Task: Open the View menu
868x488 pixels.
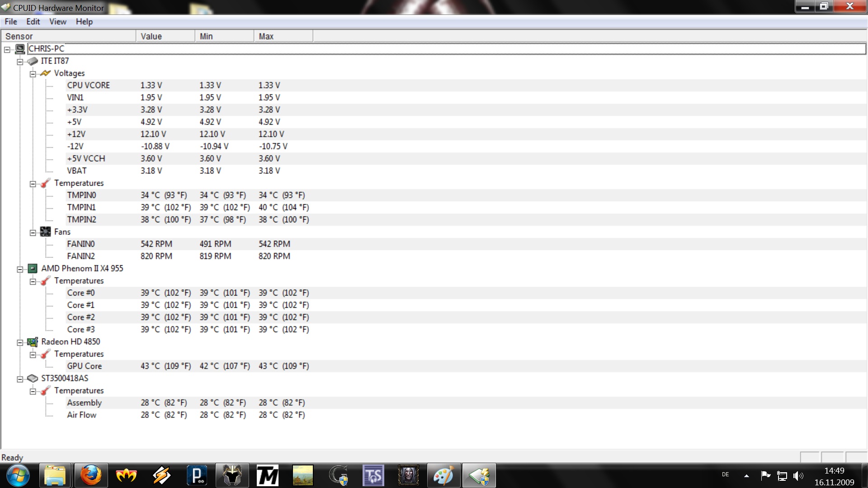Action: [57, 21]
